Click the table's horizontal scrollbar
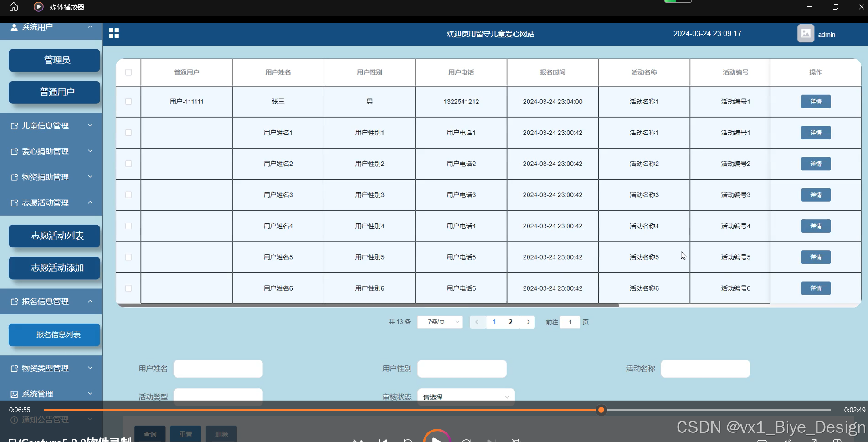This screenshot has height=442, width=868. (x=368, y=305)
